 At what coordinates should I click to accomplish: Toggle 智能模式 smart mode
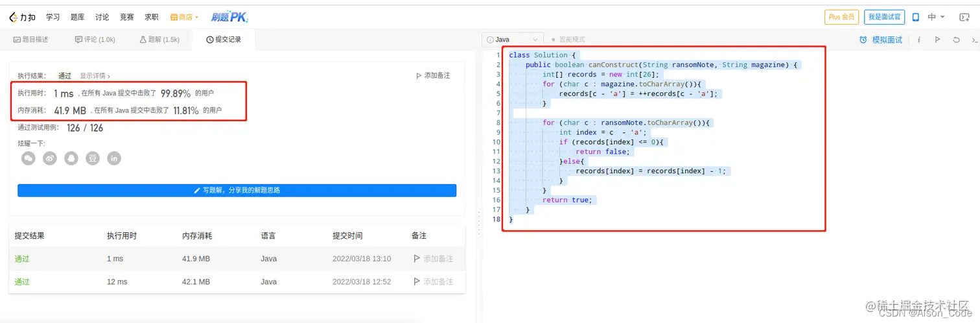pyautogui.click(x=568, y=40)
